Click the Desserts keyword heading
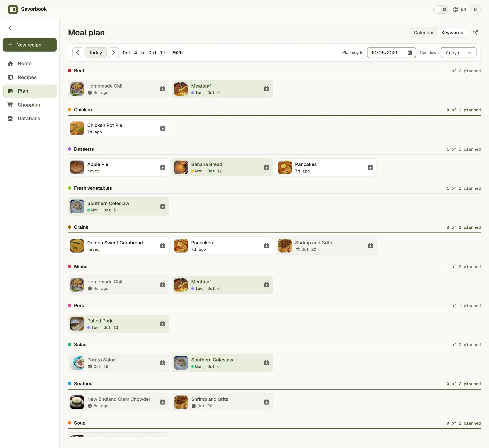The height and width of the screenshot is (448, 489). (84, 149)
